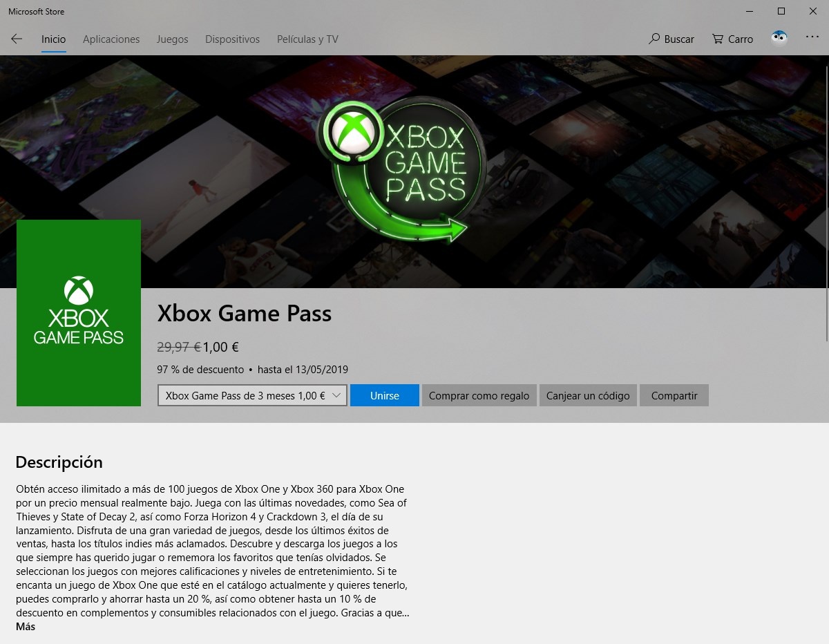Click the blue Unirse button
Image resolution: width=829 pixels, height=644 pixels.
click(x=385, y=395)
